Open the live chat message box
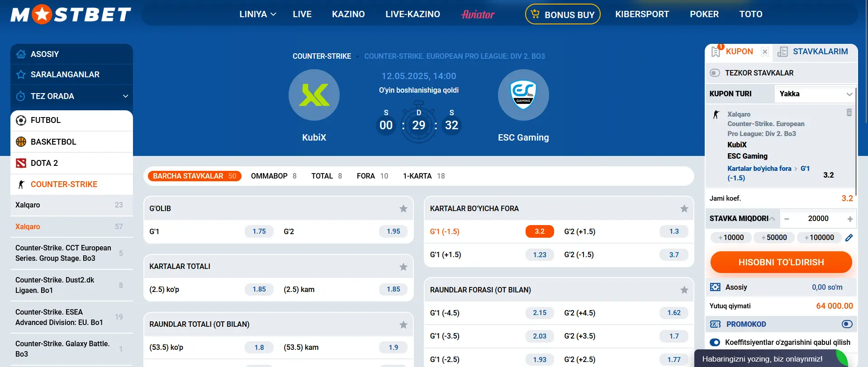Screen dimensions: 868x367 coord(771,358)
